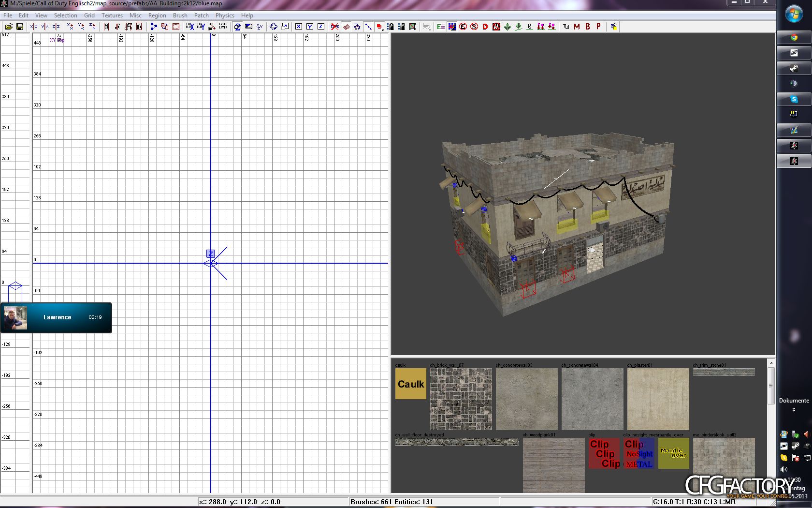
Task: Rotate selection around the Z axis
Action: 92,27
